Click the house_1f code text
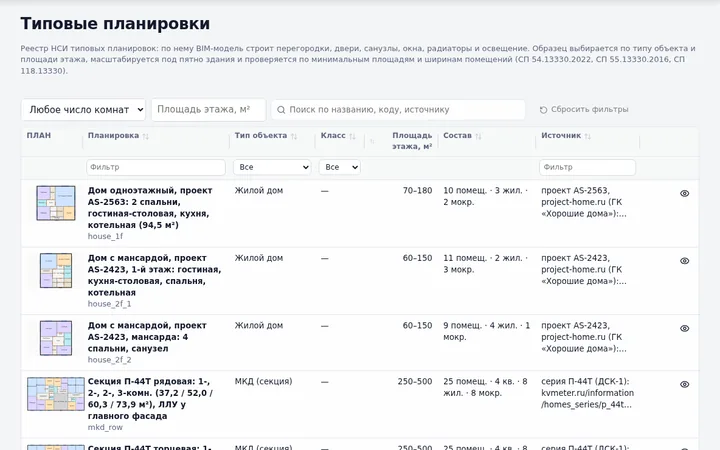 pyautogui.click(x=105, y=236)
